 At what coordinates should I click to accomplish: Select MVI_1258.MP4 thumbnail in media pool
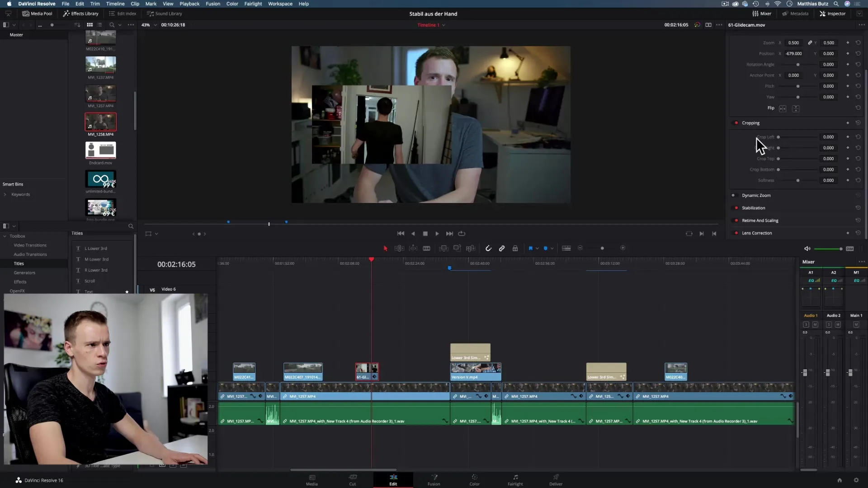click(x=100, y=122)
